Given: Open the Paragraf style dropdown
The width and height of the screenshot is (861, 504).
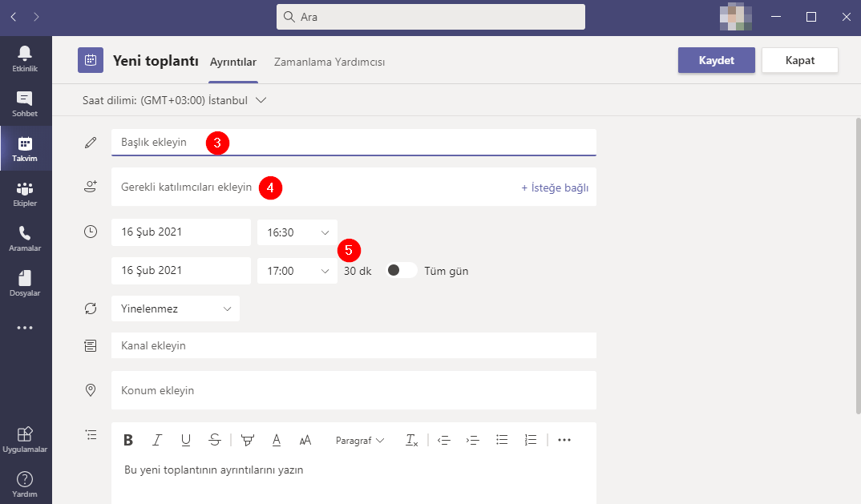Looking at the screenshot, I should [359, 440].
